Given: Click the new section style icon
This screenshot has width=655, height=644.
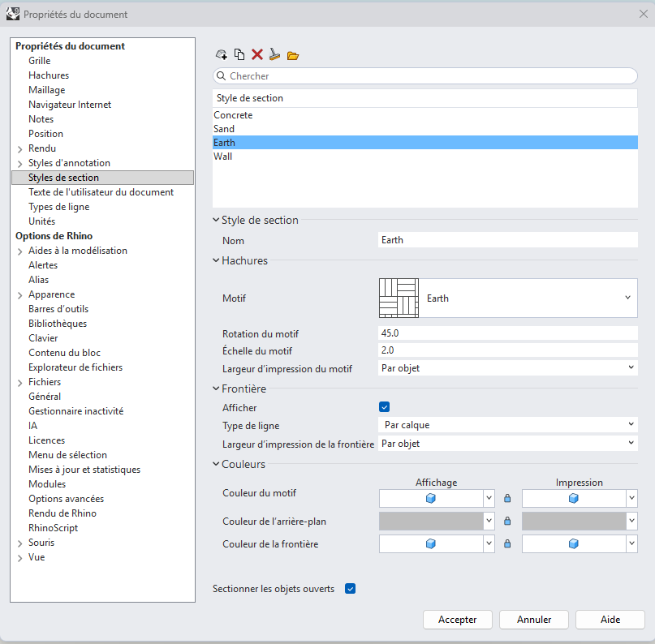Looking at the screenshot, I should pos(221,54).
